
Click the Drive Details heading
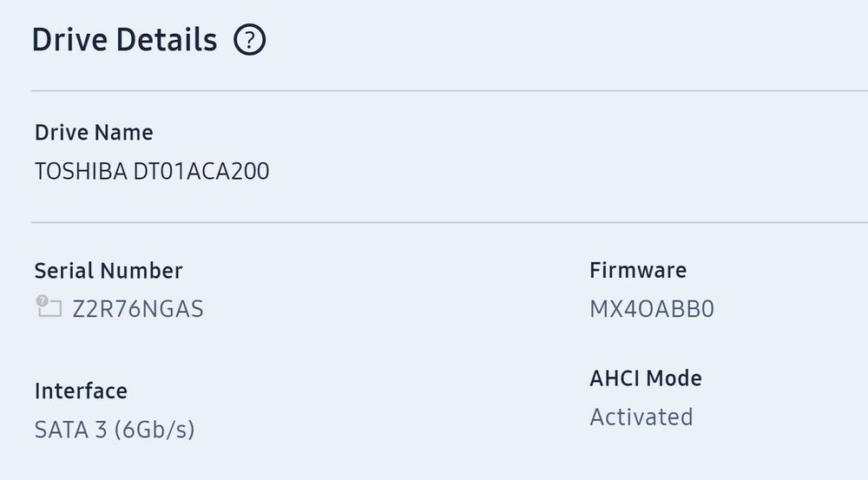[x=124, y=40]
